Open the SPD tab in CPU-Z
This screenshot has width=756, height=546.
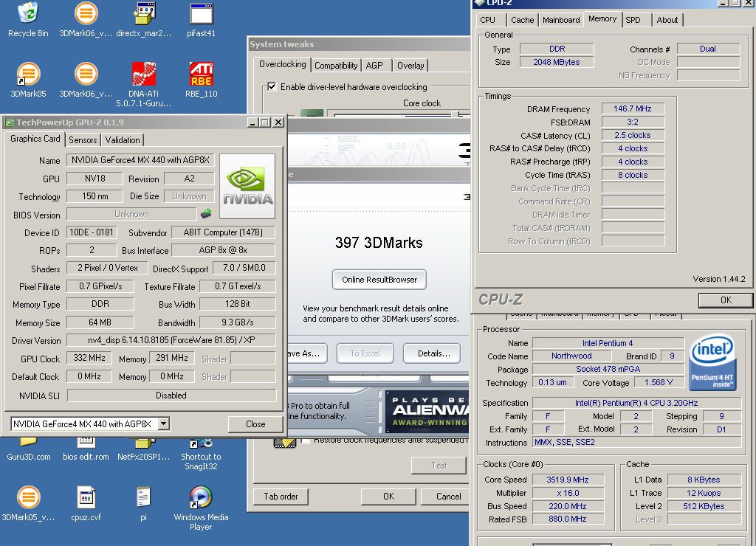633,20
